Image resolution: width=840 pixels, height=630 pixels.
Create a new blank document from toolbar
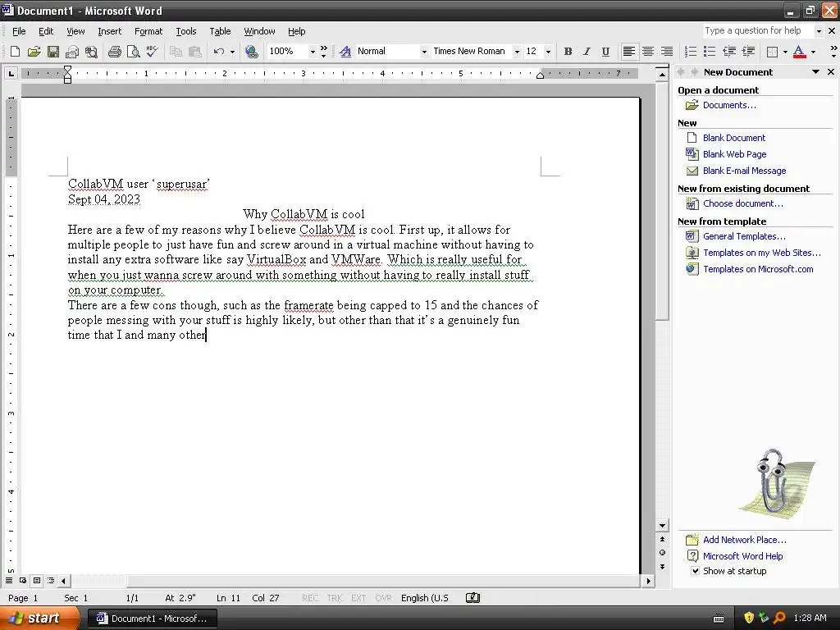(x=15, y=52)
